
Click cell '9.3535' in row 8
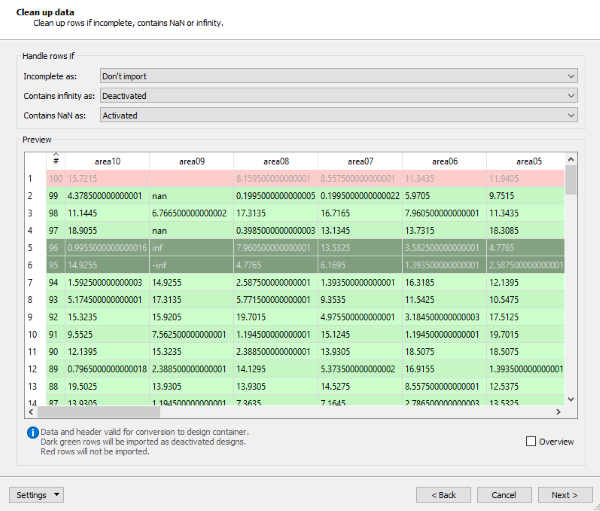pos(360,299)
